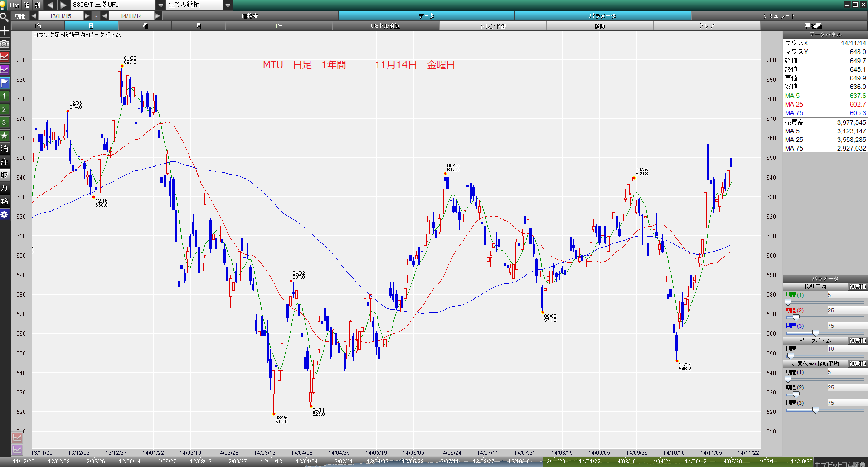Click the データパネル header
Image resolution: width=868 pixels, height=467 pixels.
pyautogui.click(x=825, y=34)
